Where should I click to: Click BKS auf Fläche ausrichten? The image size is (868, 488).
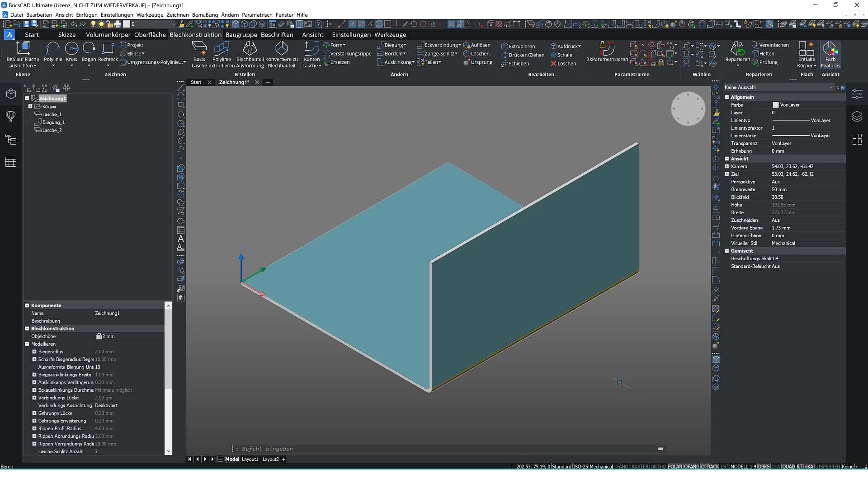point(23,54)
